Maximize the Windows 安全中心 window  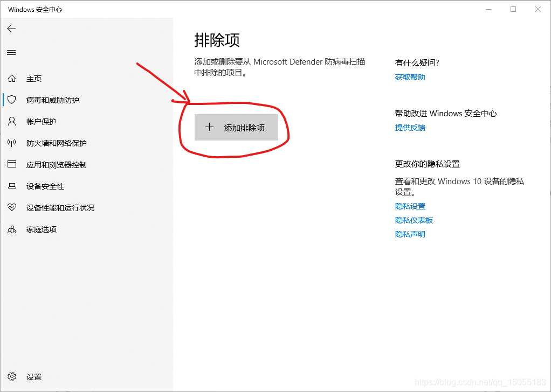tap(513, 10)
